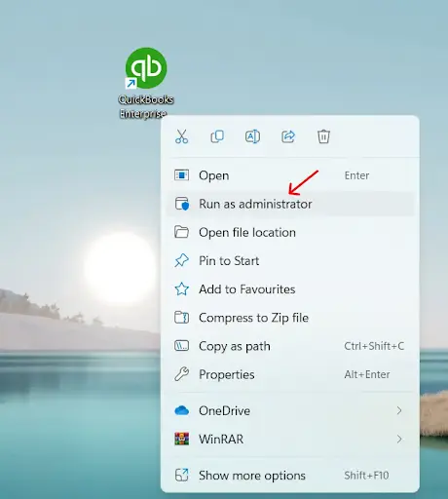Viewport: 448px width, 499px height.
Task: Click the Delete trash can icon
Action: 323,136
